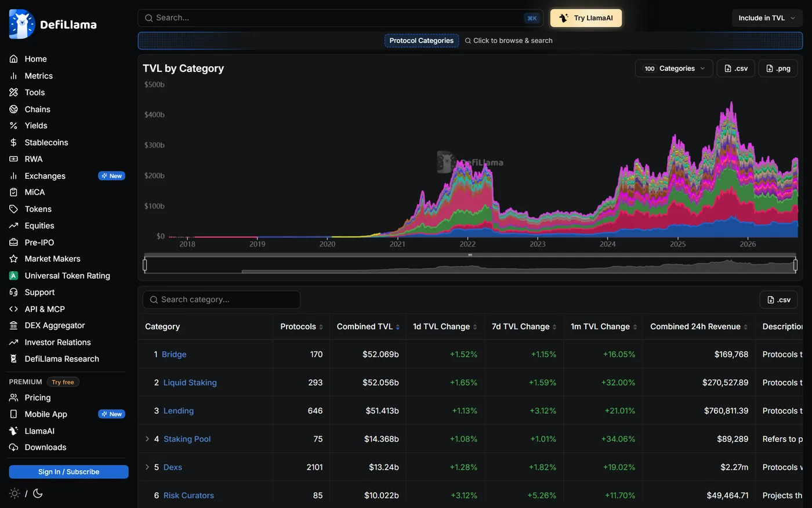
Task: Click the Tokens tag icon
Action: [13, 209]
